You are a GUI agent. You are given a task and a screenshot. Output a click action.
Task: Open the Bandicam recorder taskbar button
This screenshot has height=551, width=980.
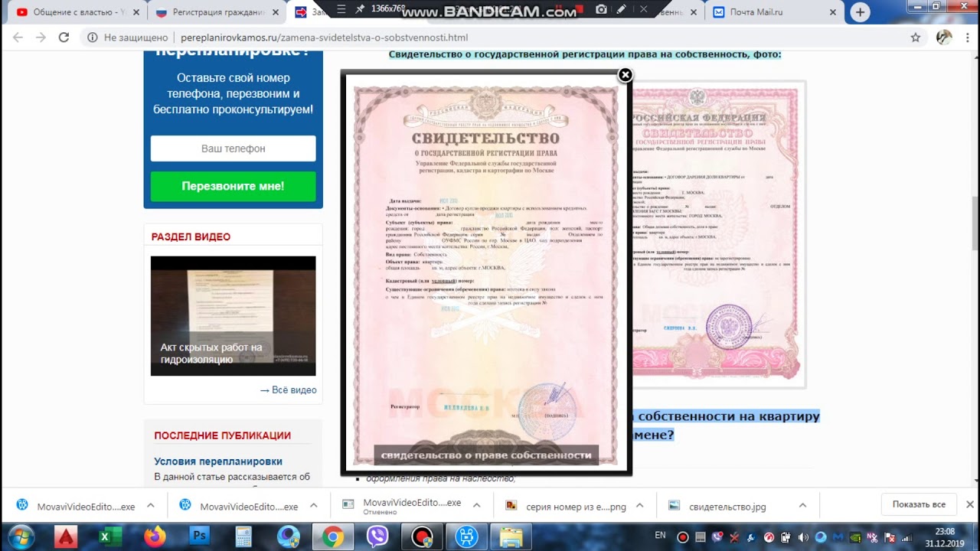point(422,536)
